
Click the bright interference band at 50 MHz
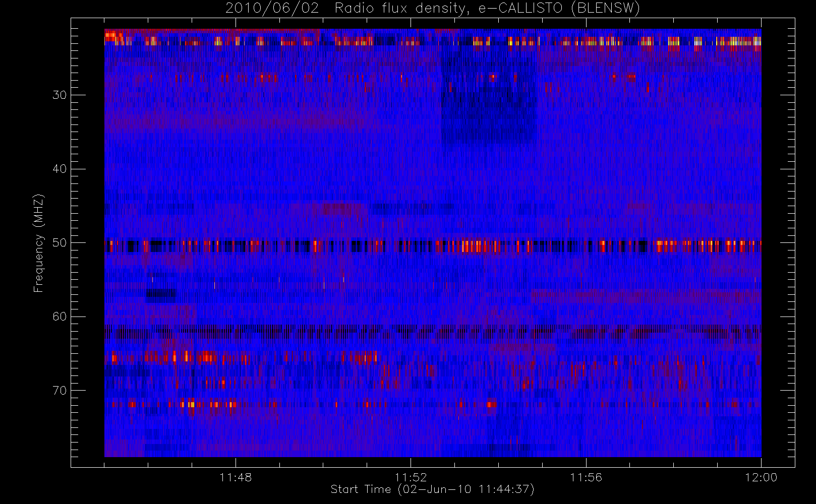(433, 246)
